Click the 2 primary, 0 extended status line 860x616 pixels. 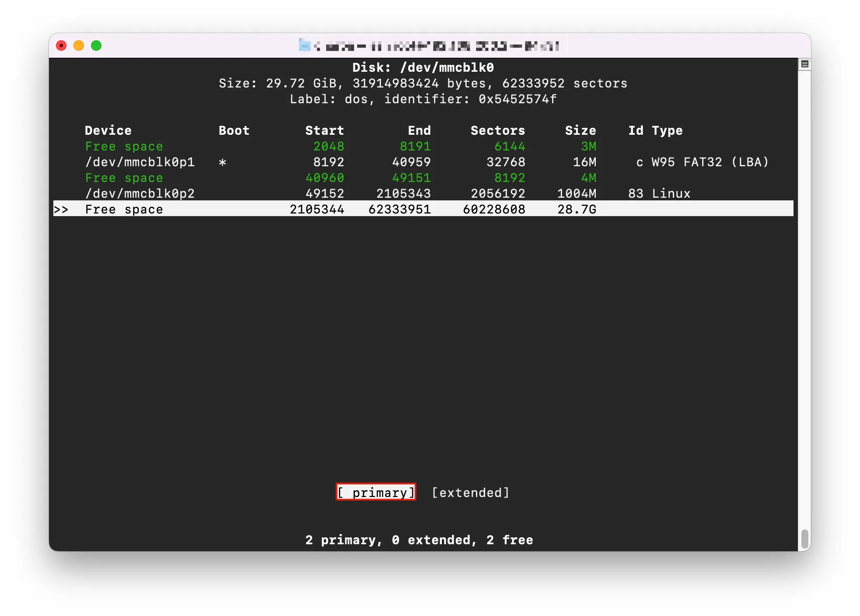tap(419, 540)
